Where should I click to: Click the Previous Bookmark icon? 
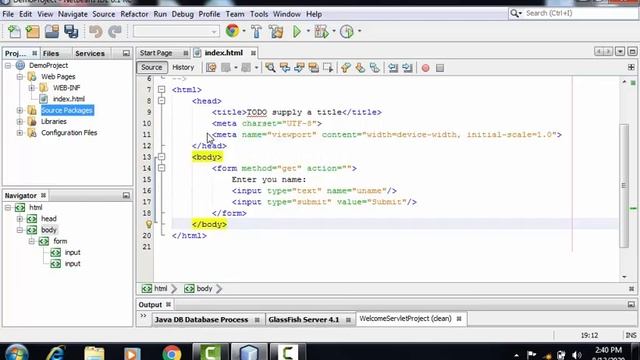[x=346, y=68]
